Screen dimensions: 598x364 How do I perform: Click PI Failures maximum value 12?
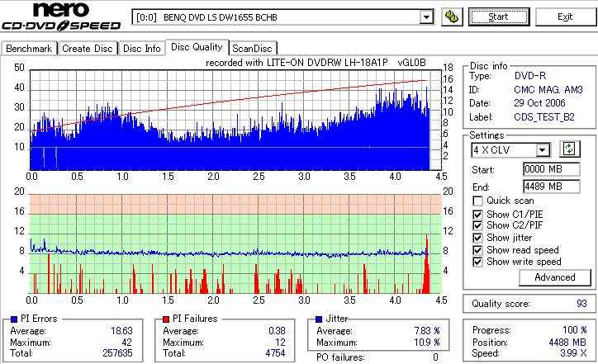pyautogui.click(x=280, y=343)
